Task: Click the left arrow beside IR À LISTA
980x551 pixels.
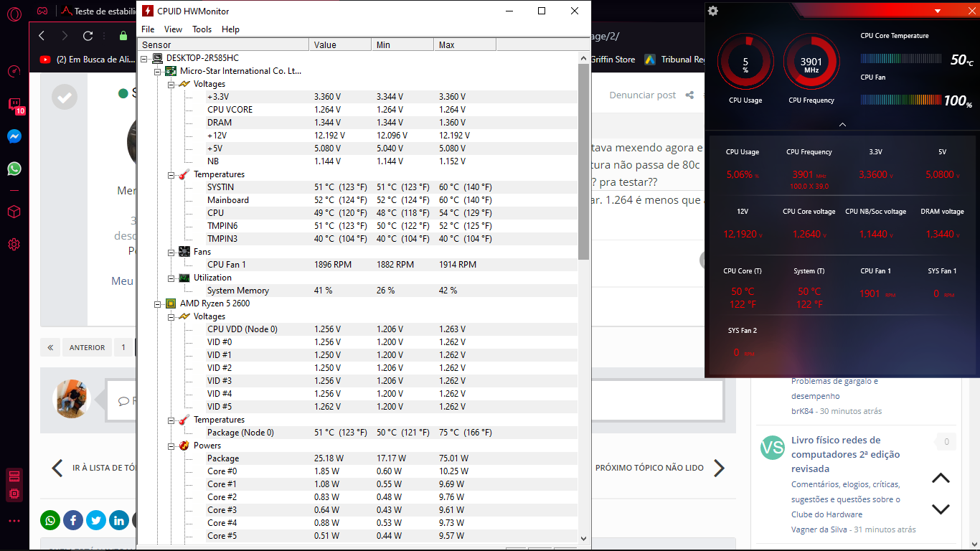Action: (57, 468)
